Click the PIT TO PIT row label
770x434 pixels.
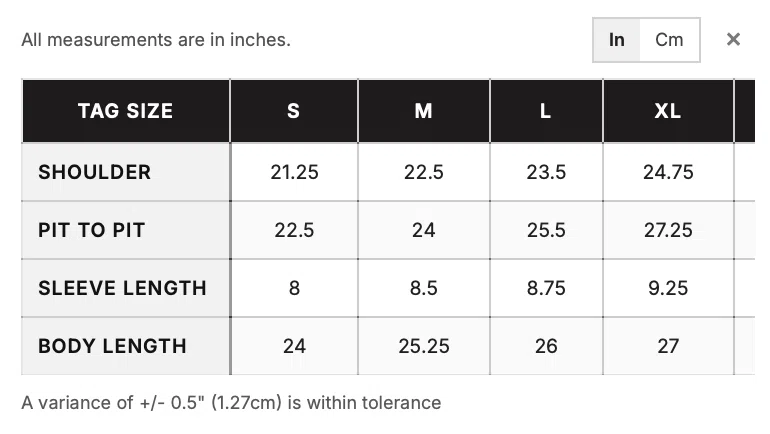pyautogui.click(x=92, y=230)
